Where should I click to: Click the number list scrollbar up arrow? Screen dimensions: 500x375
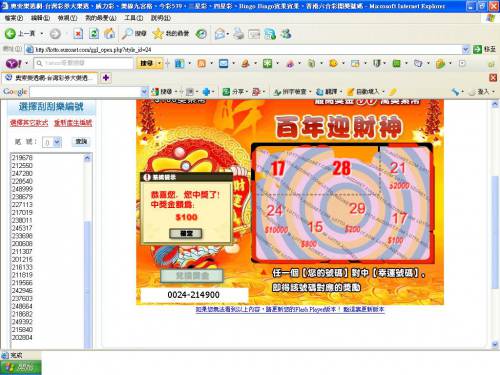click(88, 158)
